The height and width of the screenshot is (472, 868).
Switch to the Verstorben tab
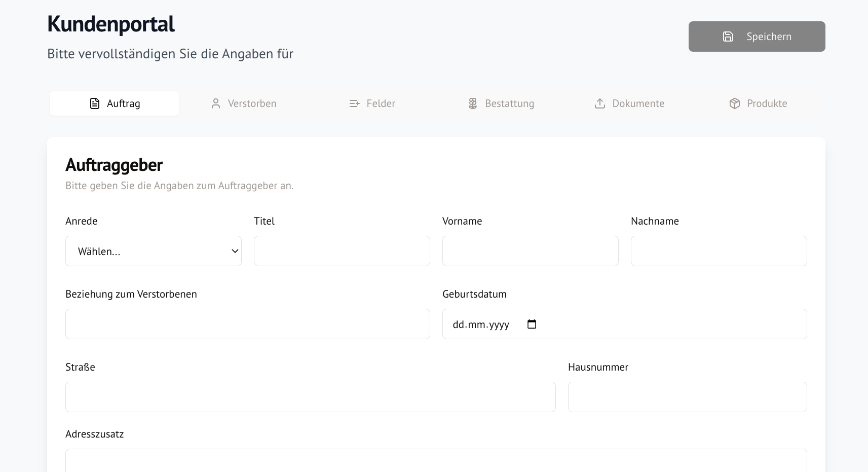pyautogui.click(x=244, y=103)
